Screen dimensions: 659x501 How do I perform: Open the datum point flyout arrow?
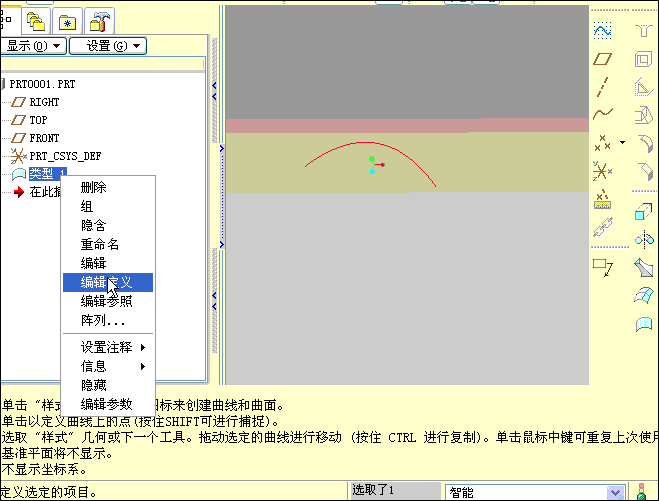coord(622,142)
